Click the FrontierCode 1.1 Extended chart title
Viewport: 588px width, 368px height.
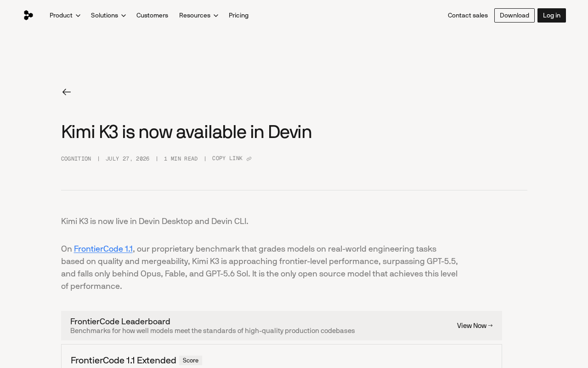tap(124, 360)
